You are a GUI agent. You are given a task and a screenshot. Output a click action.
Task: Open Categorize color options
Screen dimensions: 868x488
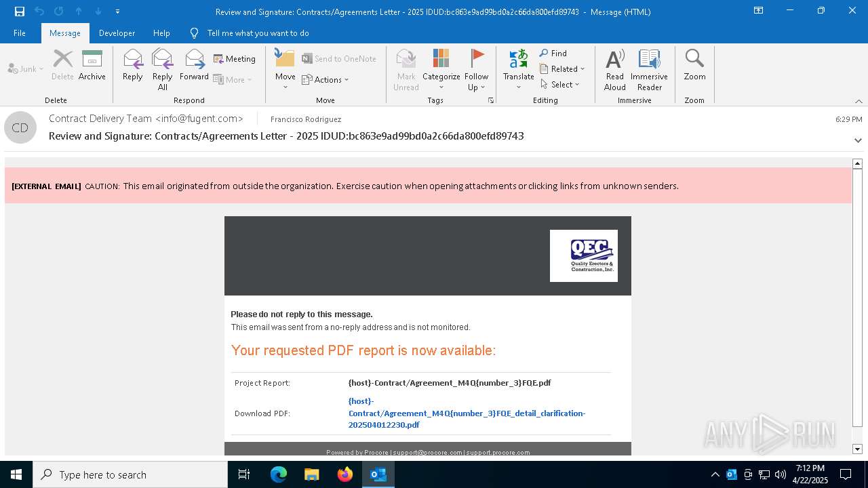pos(441,69)
